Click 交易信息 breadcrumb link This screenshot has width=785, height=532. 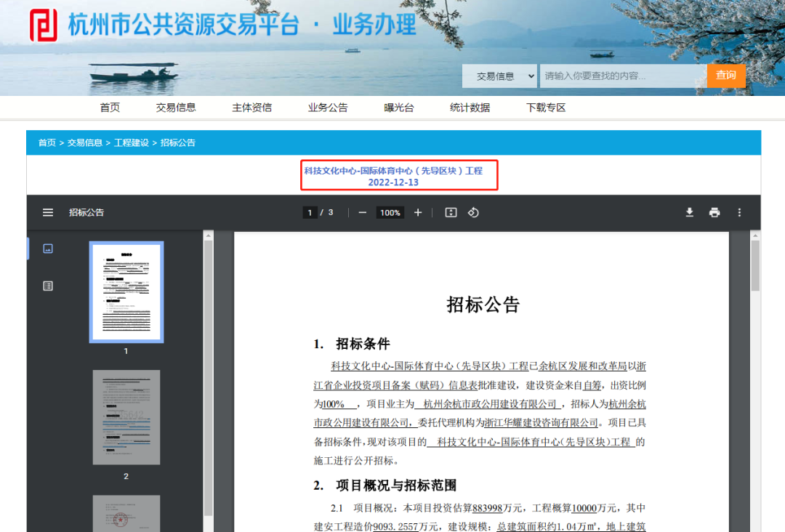[x=84, y=142]
